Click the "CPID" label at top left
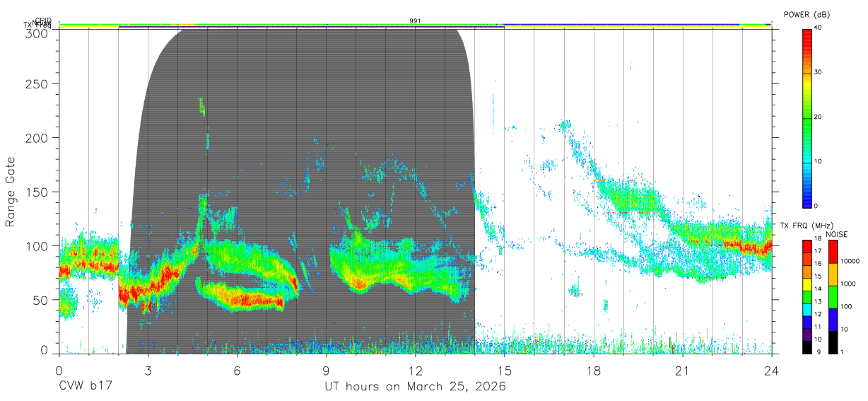The width and height of the screenshot is (868, 401). pyautogui.click(x=43, y=21)
